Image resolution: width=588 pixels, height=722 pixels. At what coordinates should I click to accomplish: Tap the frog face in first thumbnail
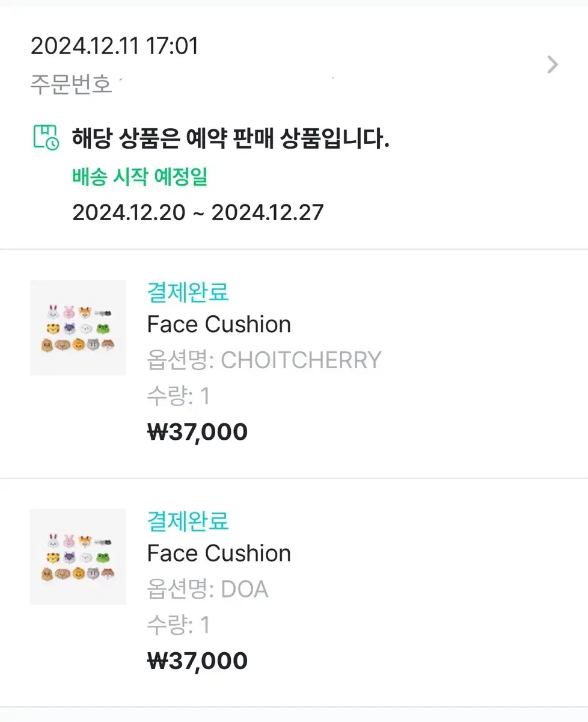[105, 329]
